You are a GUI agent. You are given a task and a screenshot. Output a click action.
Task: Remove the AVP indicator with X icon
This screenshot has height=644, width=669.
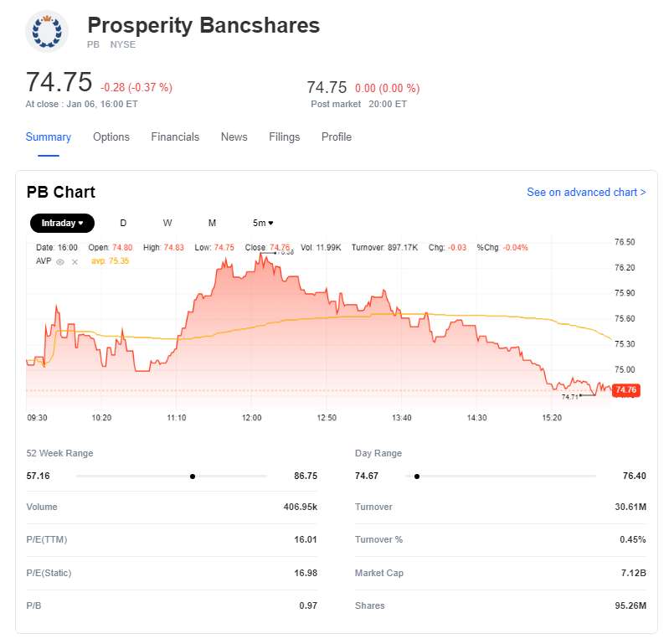[75, 261]
